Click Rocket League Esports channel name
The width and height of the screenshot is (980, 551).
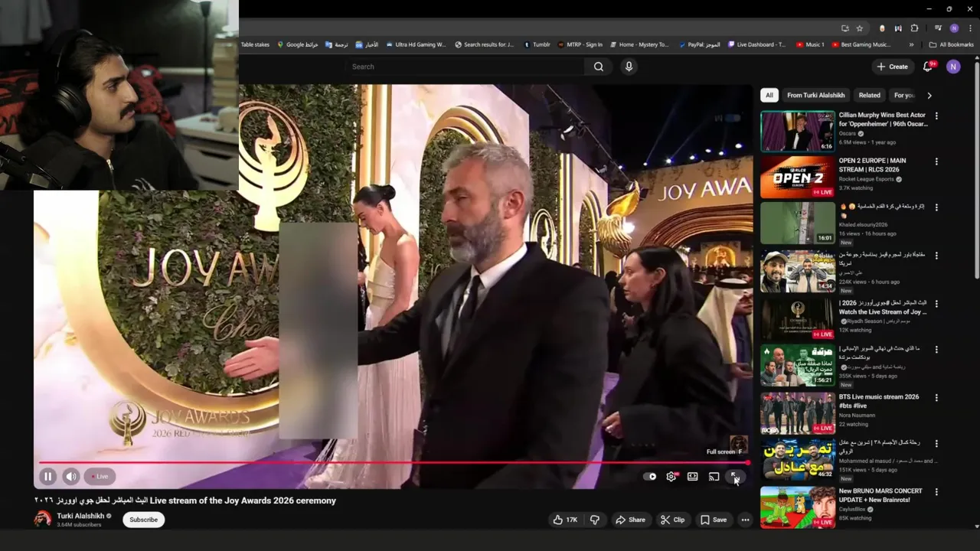tap(866, 179)
